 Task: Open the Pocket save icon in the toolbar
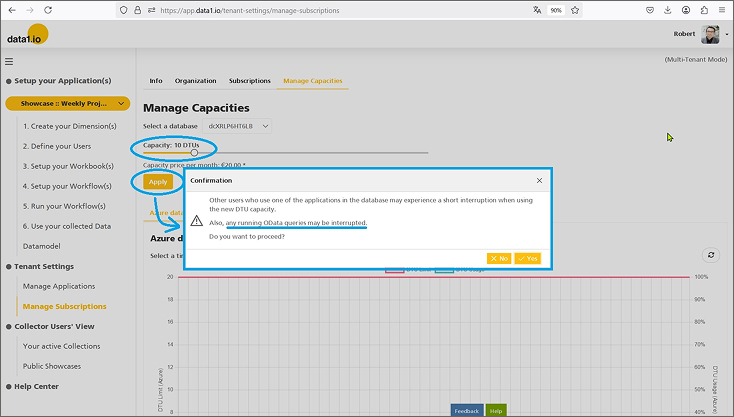click(x=650, y=10)
